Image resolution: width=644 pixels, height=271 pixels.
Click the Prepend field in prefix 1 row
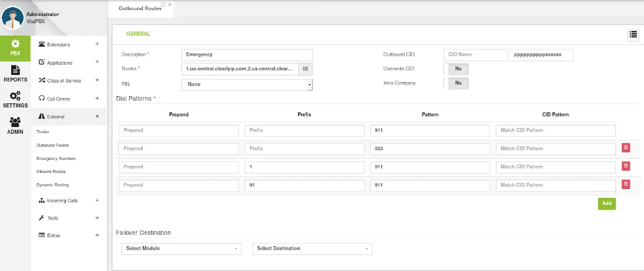pos(179,167)
